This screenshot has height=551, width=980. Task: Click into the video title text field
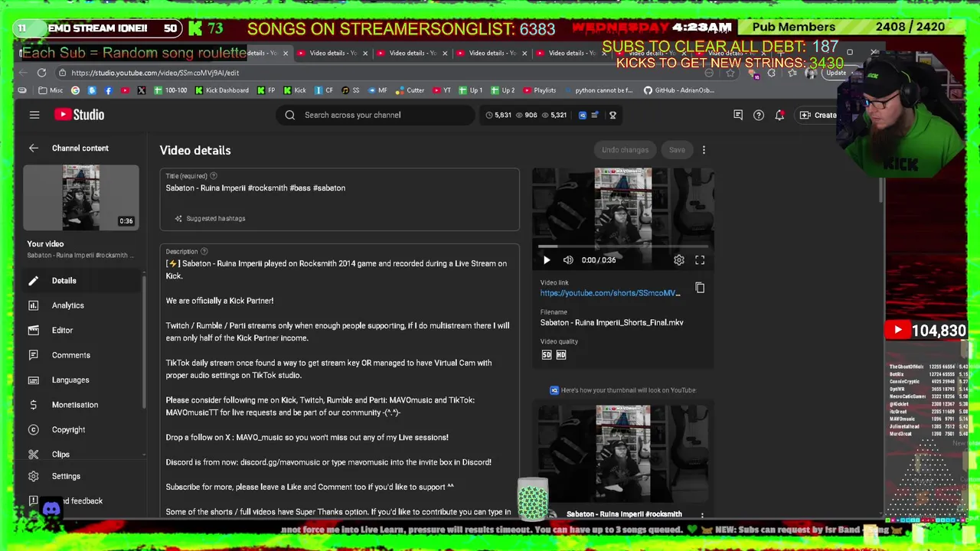(339, 188)
